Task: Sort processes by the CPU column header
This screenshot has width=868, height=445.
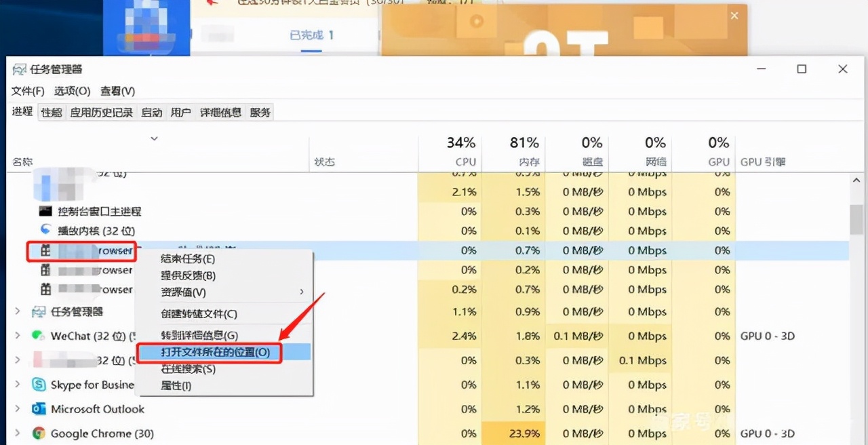Action: [465, 161]
